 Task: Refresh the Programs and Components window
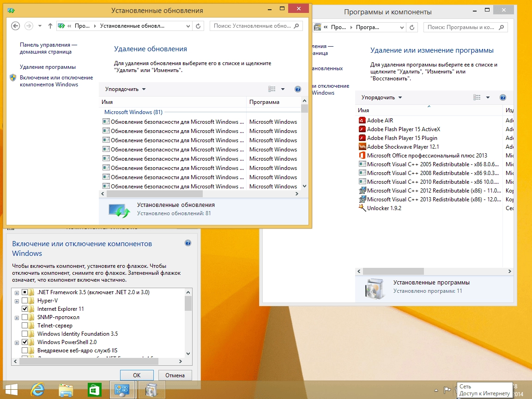tap(412, 27)
